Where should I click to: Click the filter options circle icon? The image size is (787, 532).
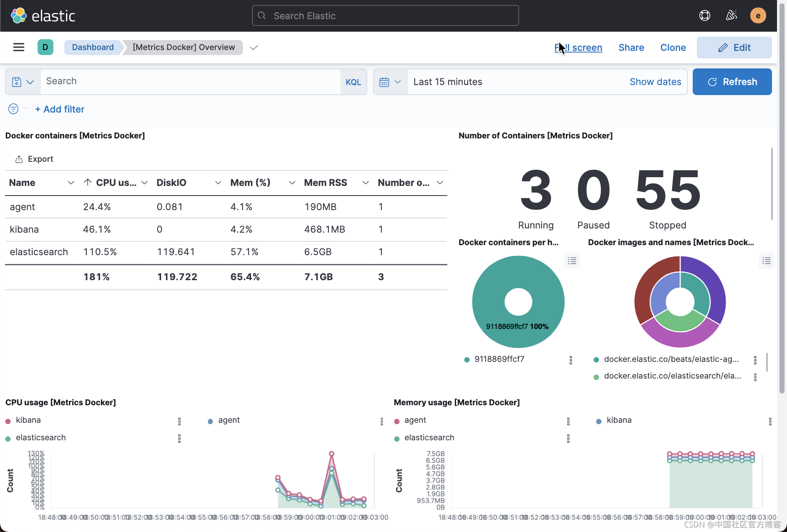coord(13,109)
